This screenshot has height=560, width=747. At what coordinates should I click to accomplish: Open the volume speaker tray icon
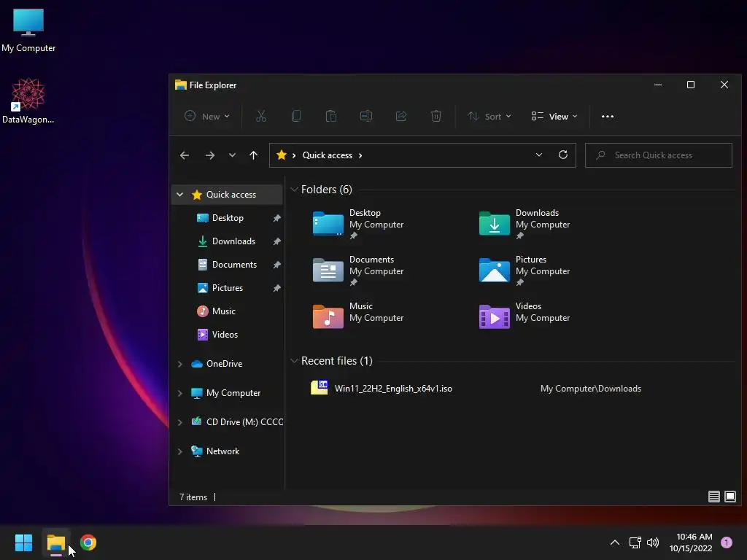[653, 542]
